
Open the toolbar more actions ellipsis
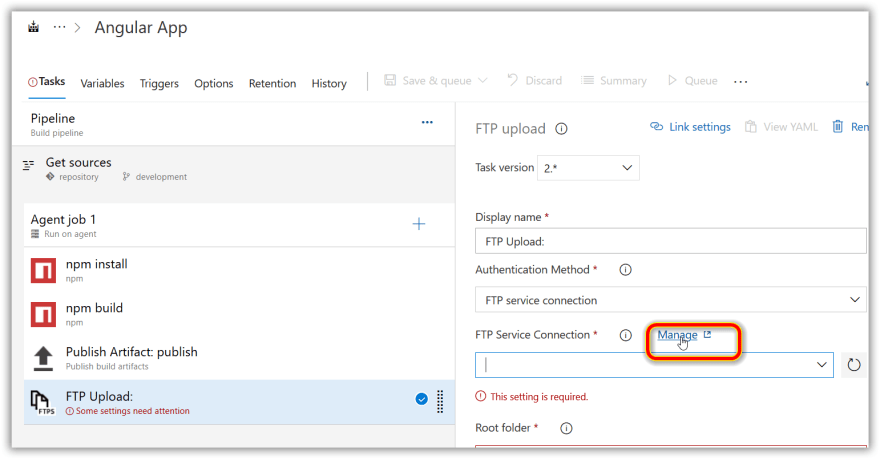coord(741,82)
